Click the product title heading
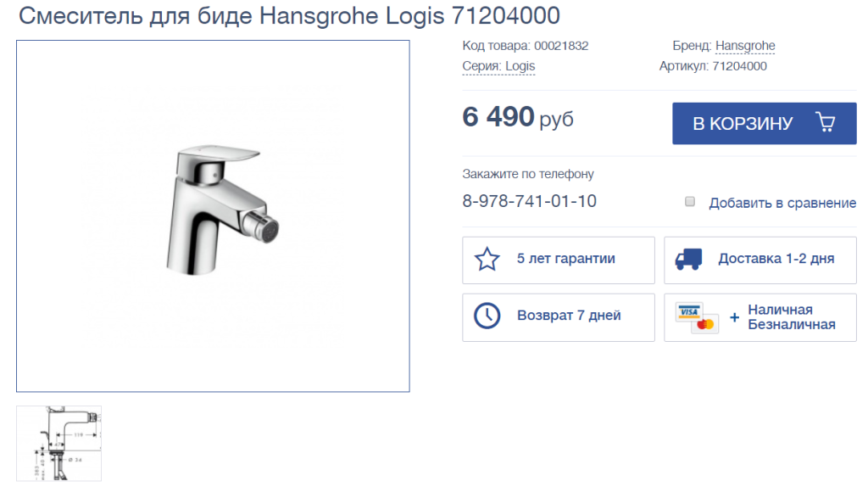This screenshot has width=868, height=487. [290, 15]
